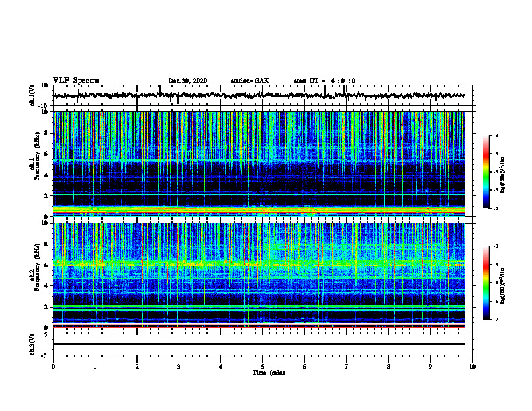This screenshot has width=532, height=411.
Task: Select the "start UT = 4 : 0 : 0" text
Action: 324,81
